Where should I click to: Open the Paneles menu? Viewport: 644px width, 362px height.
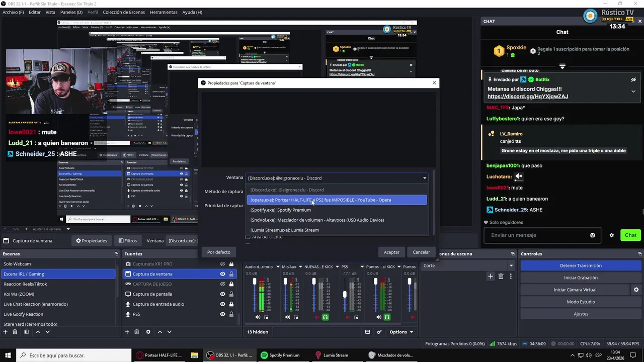tap(71, 12)
